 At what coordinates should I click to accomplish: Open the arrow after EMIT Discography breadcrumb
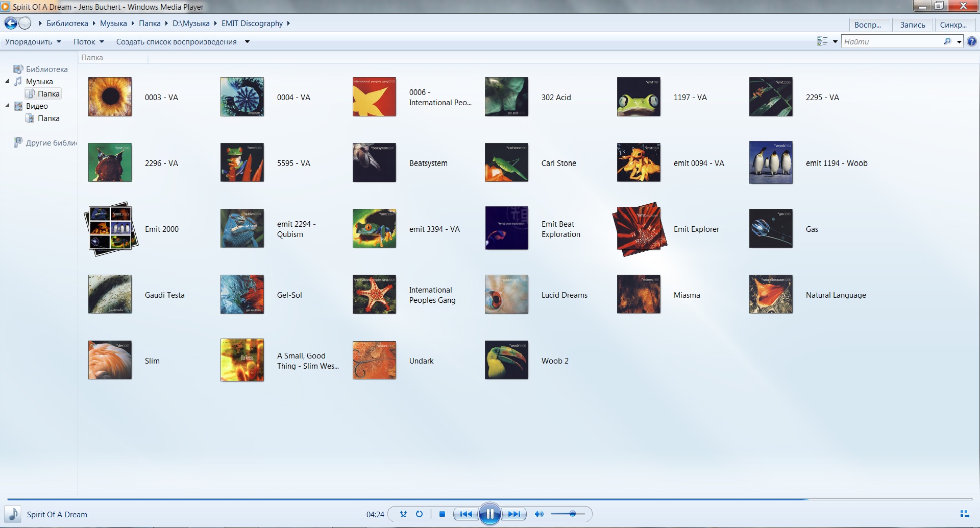click(x=288, y=23)
